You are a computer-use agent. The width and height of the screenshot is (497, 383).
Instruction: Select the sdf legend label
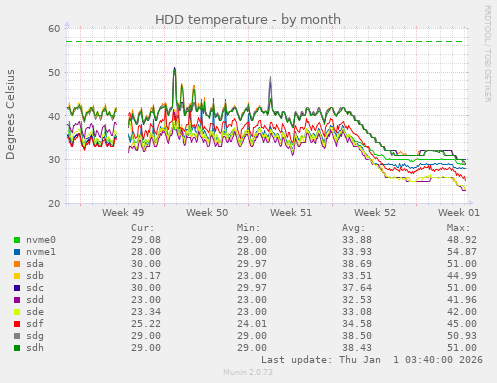(x=35, y=324)
